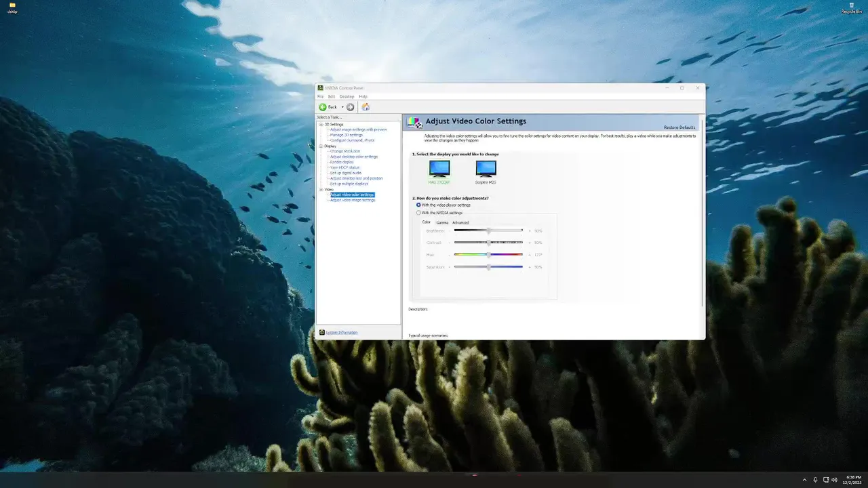Select 'With the NVIDIA settings' radio
Image resolution: width=868 pixels, height=488 pixels.
click(418, 213)
